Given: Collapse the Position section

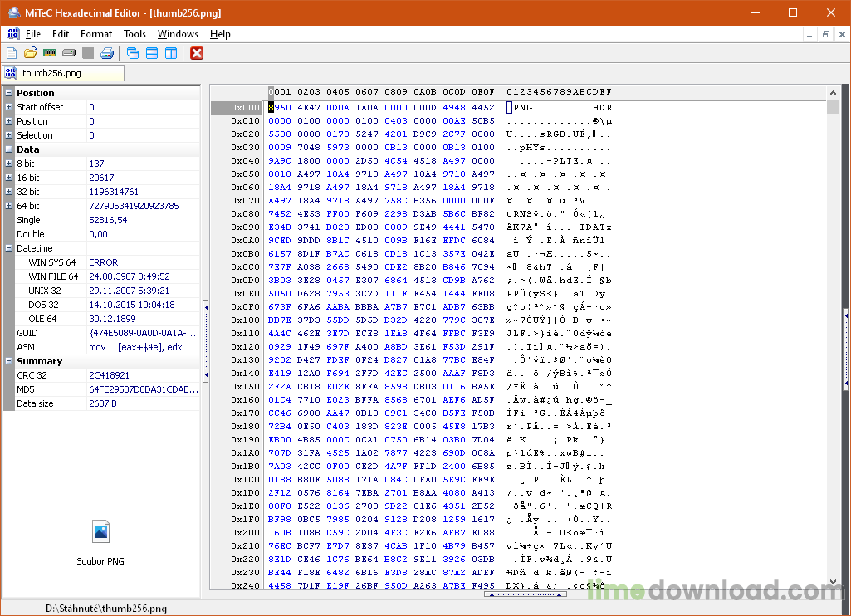Looking at the screenshot, I should [x=8, y=93].
